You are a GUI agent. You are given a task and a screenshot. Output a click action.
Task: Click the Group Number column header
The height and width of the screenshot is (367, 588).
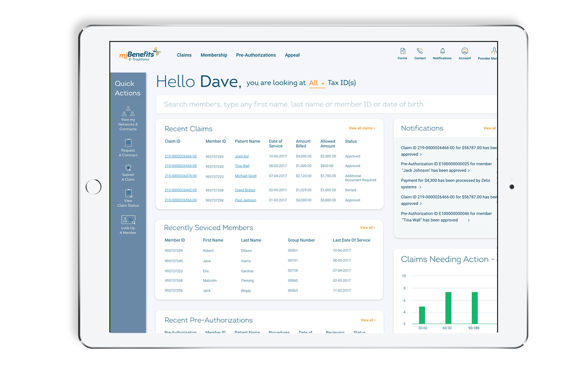click(x=302, y=240)
